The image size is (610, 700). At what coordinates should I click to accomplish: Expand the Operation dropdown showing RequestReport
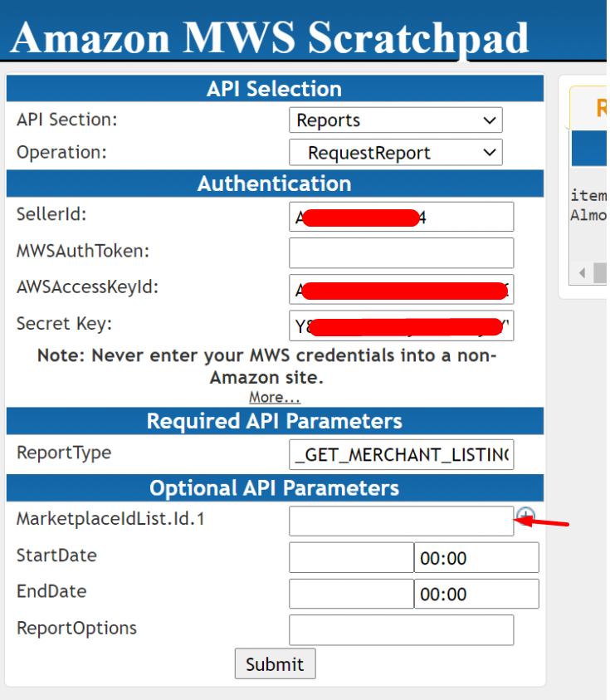[396, 153]
